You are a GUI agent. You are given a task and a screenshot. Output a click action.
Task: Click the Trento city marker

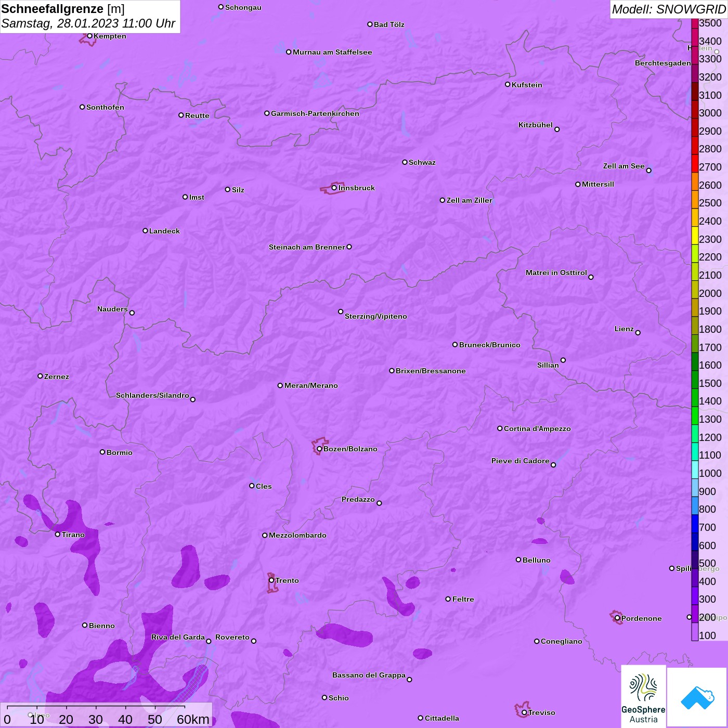(x=271, y=580)
